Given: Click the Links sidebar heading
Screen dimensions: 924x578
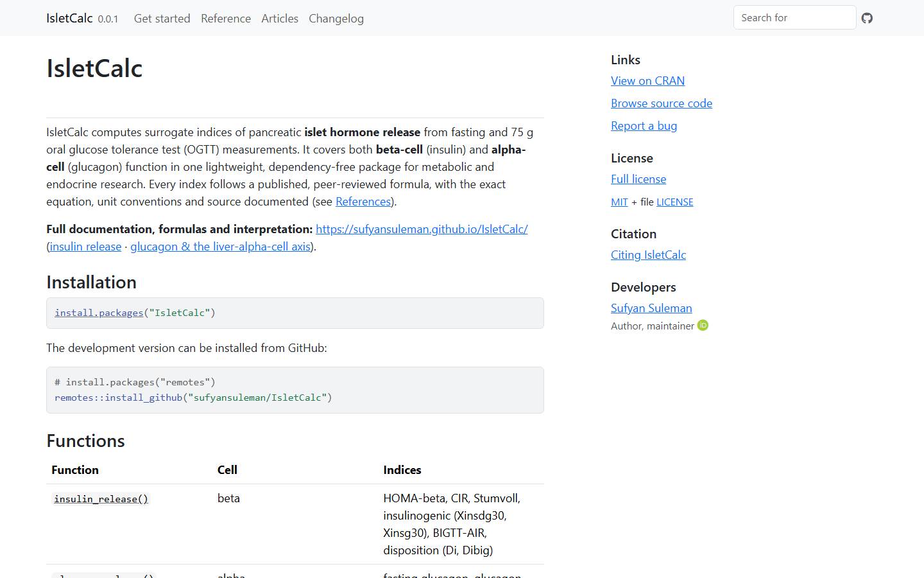Looking at the screenshot, I should click(x=626, y=60).
